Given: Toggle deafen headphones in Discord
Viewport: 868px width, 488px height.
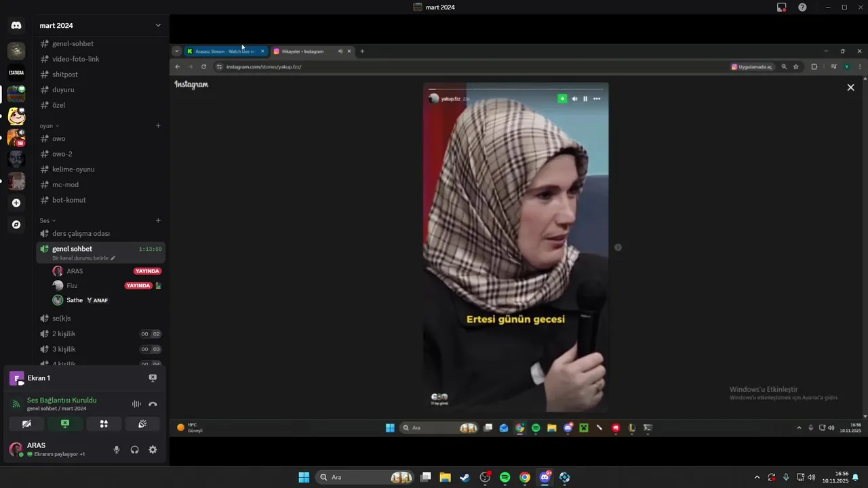Looking at the screenshot, I should (x=134, y=449).
